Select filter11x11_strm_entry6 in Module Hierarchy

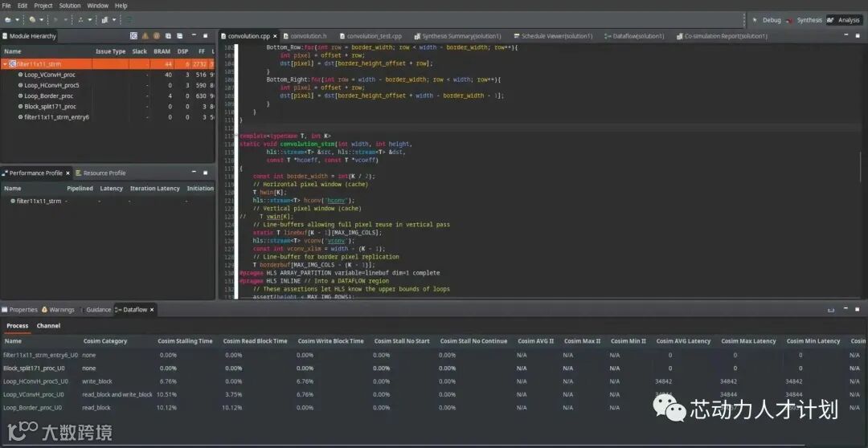click(56, 117)
